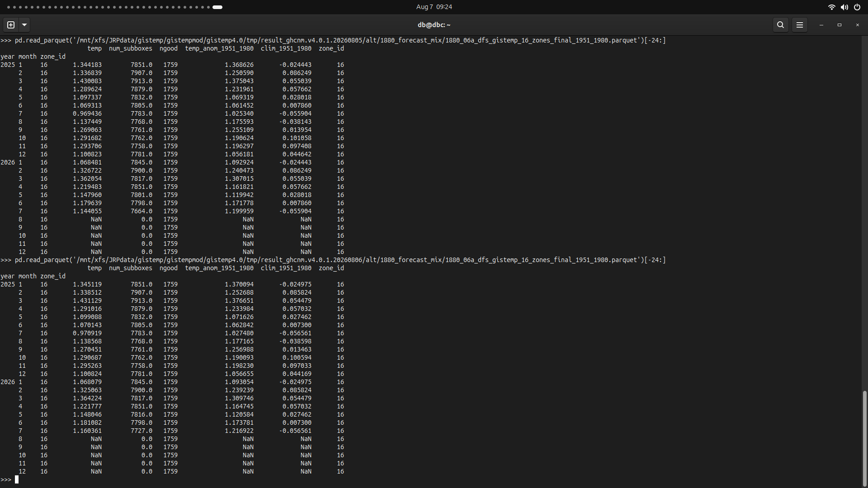Click the second read_parquet command with 20260806
This screenshot has height=488, width=868.
click(x=340, y=260)
